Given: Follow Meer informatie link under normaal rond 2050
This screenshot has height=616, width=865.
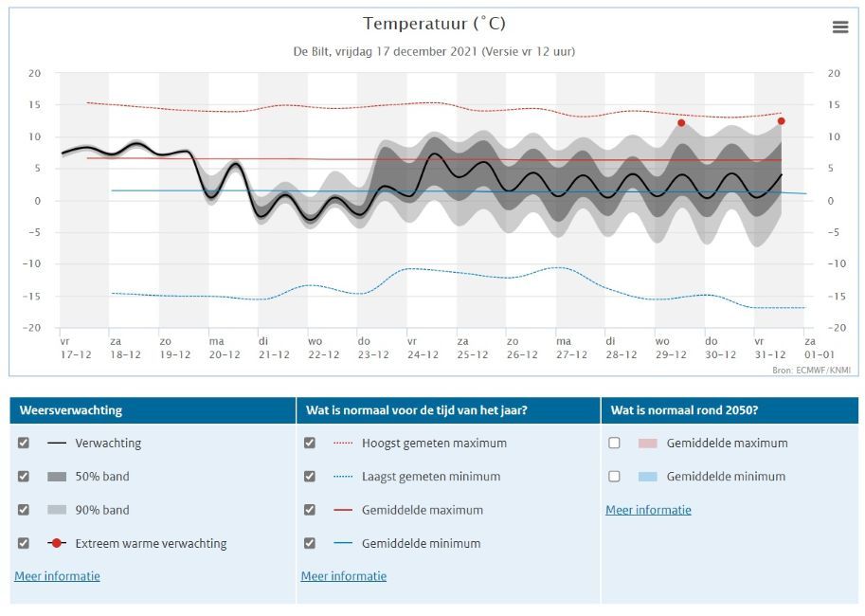Looking at the screenshot, I should click(x=648, y=510).
